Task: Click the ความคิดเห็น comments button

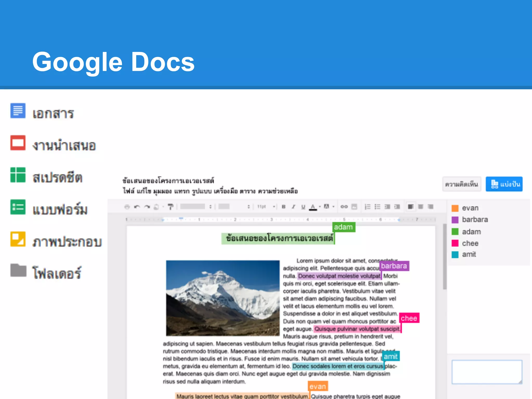Action: coord(462,184)
